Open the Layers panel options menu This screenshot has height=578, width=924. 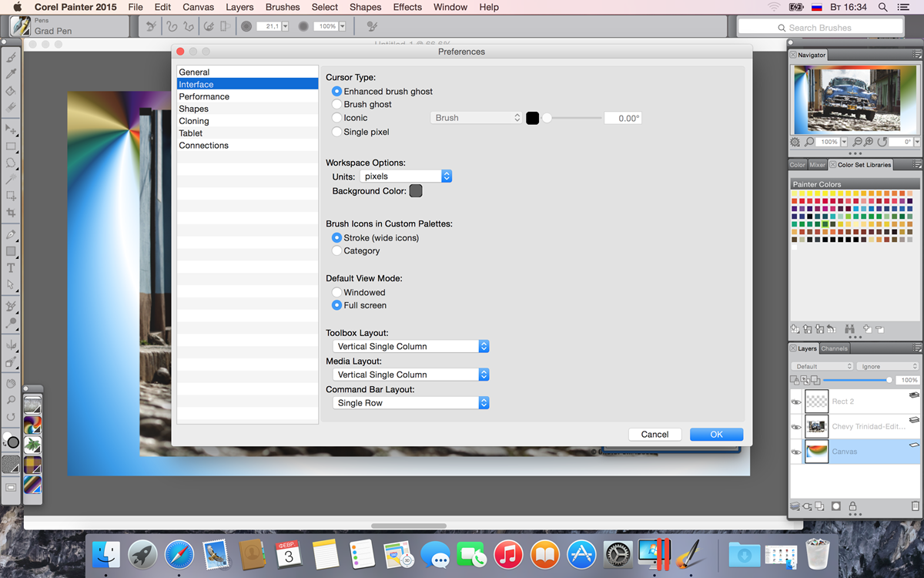916,348
